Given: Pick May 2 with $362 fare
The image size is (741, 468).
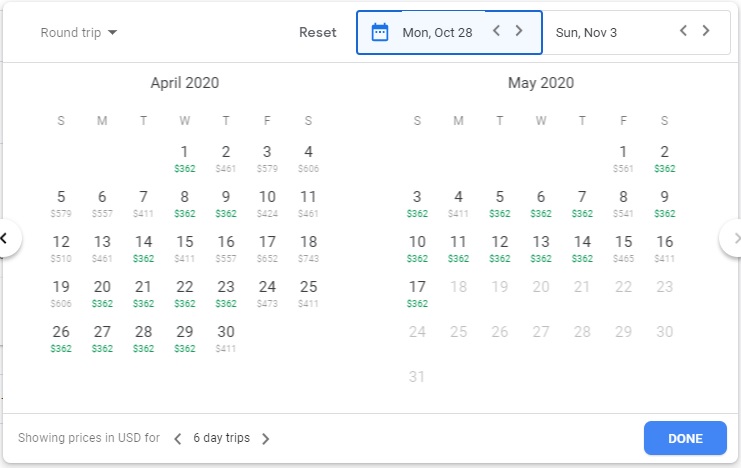Looking at the screenshot, I should 664,158.
